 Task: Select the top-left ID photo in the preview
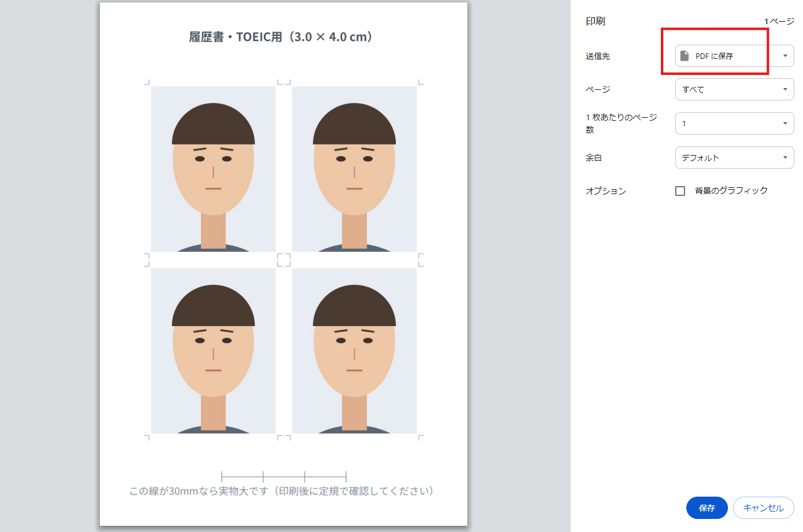coord(213,169)
